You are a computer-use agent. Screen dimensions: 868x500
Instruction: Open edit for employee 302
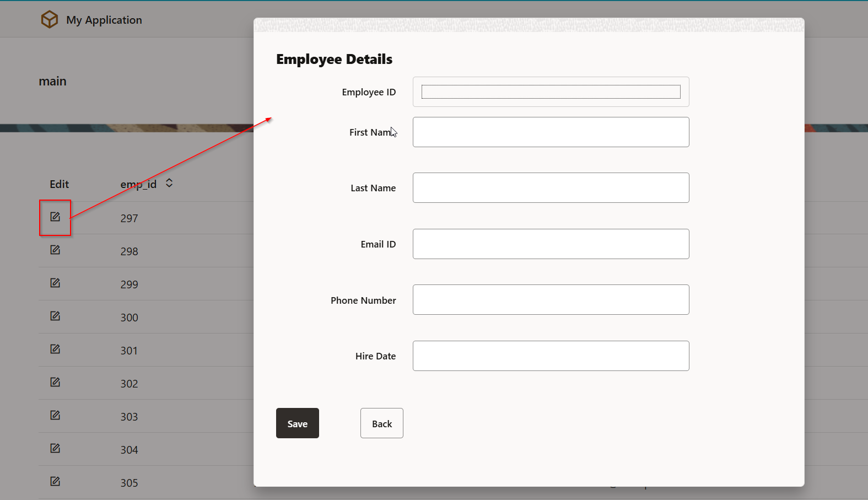coord(55,383)
